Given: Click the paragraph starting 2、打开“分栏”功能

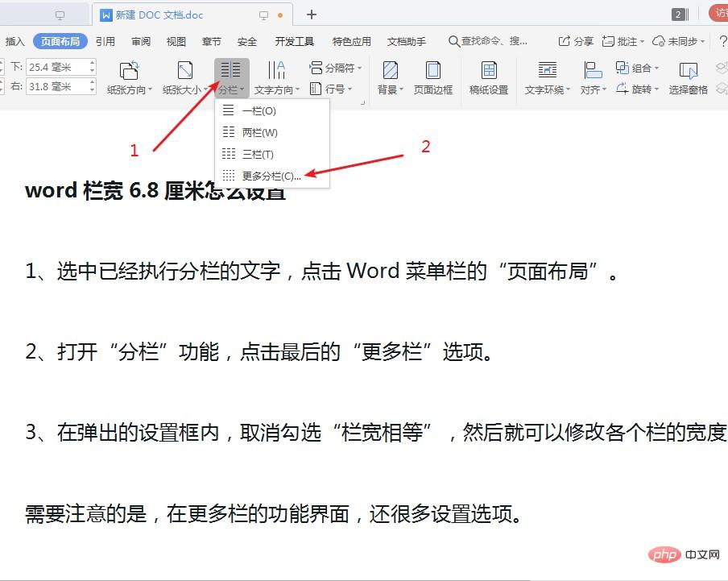Looking at the screenshot, I should pyautogui.click(x=259, y=351).
